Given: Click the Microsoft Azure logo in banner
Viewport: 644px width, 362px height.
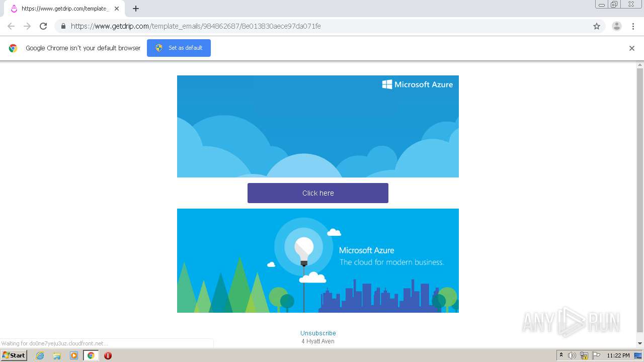Looking at the screenshot, I should click(x=418, y=84).
